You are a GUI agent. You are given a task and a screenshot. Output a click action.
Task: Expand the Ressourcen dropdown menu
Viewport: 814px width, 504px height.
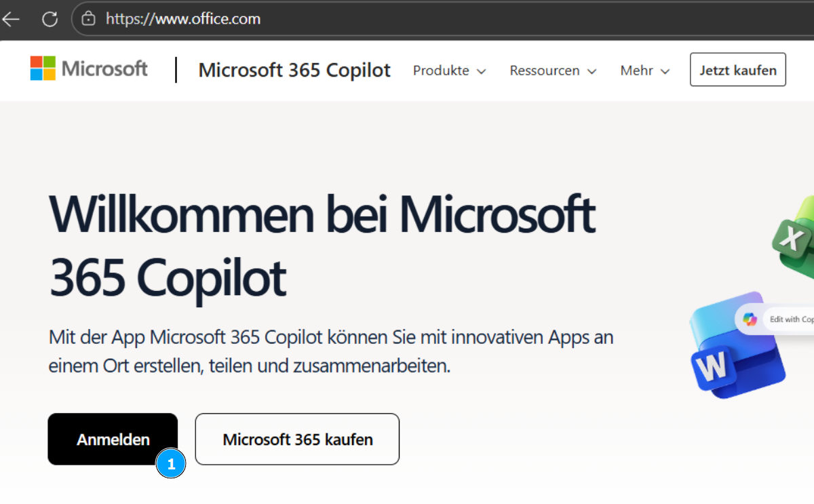[553, 71]
